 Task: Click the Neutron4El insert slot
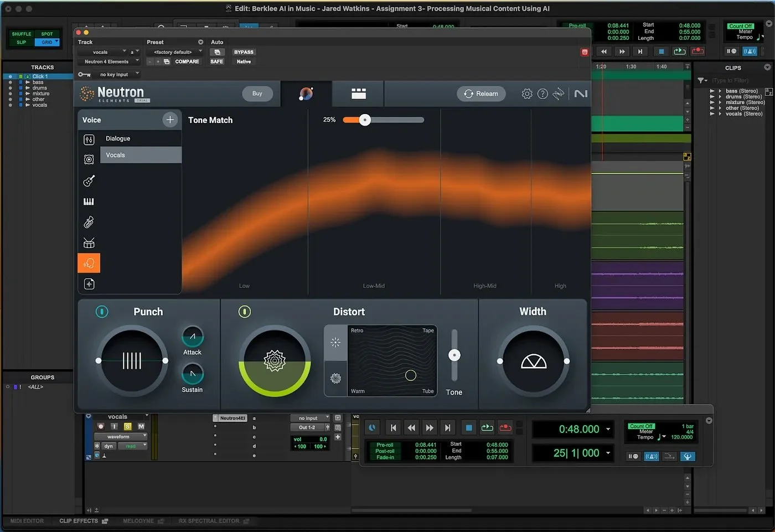coord(230,418)
